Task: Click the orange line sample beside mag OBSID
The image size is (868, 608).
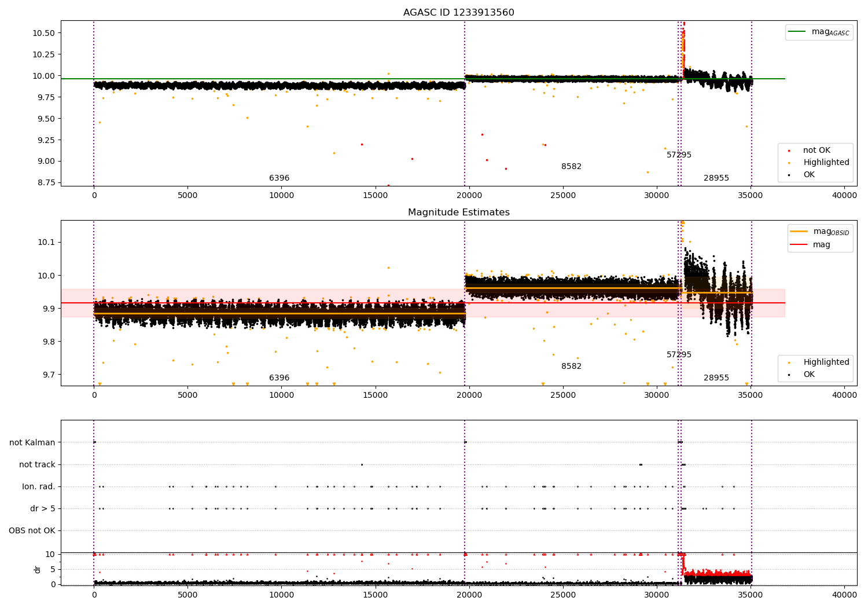Action: click(799, 232)
